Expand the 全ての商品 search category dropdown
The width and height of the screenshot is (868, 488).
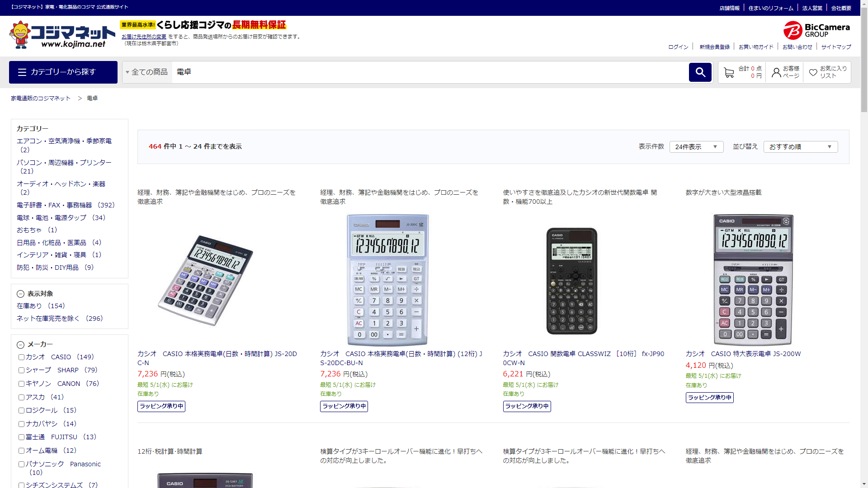point(147,72)
